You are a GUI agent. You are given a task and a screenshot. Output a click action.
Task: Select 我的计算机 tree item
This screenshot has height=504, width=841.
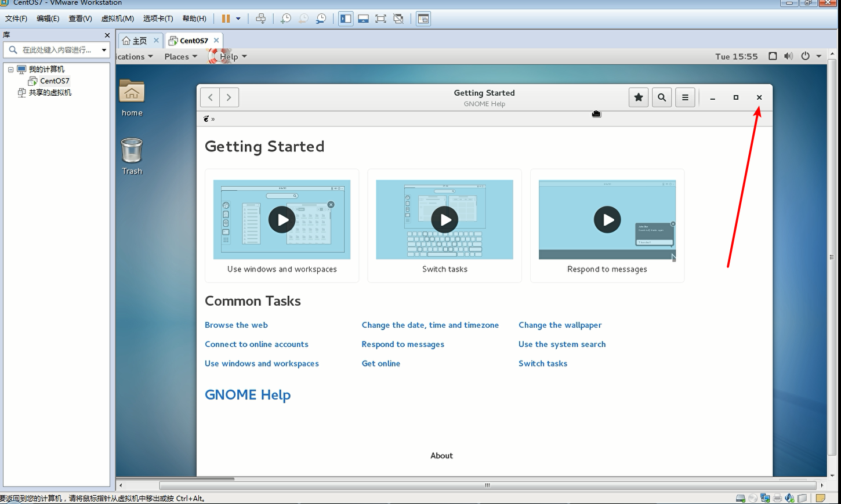[41, 69]
